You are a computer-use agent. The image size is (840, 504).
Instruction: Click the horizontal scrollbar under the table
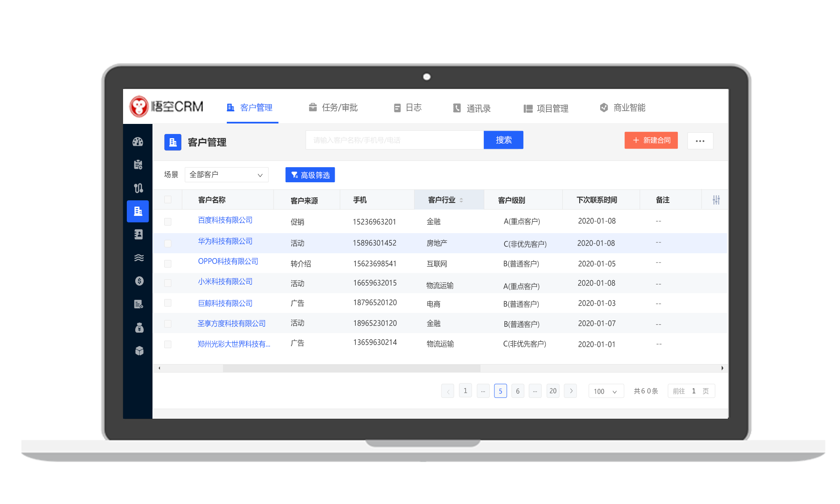point(351,368)
